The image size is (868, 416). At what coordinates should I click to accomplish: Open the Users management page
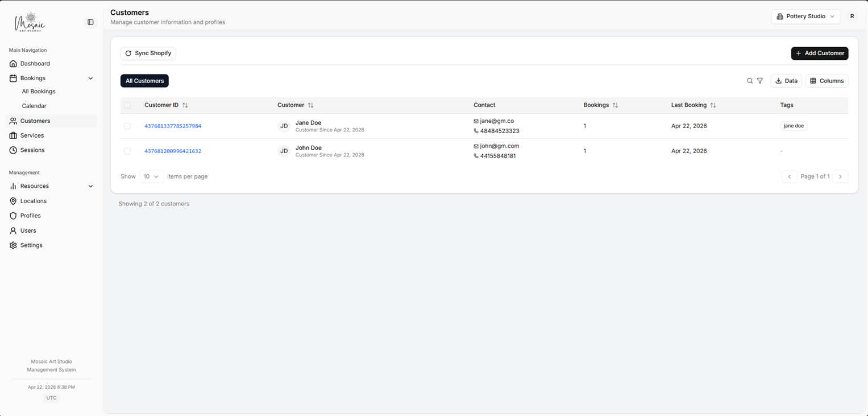(27, 230)
